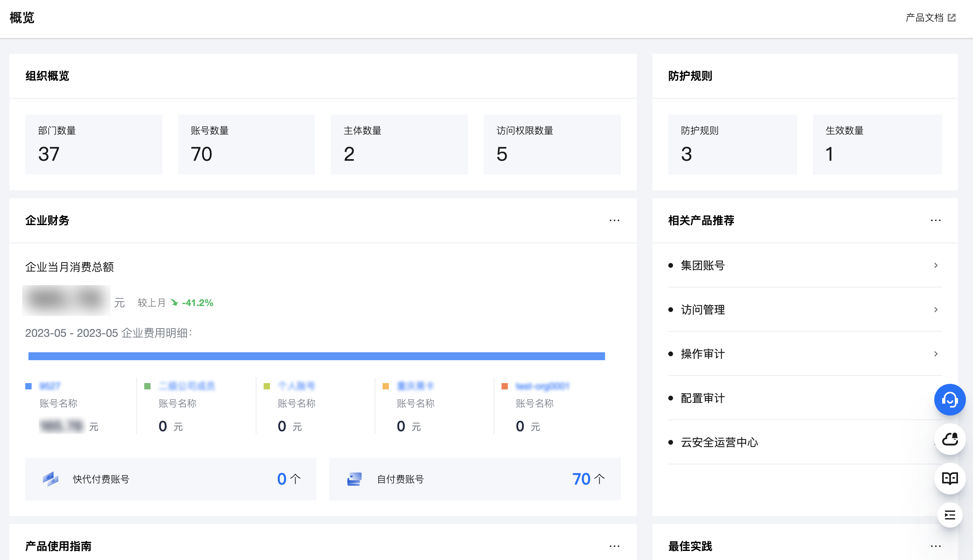Click the cloud notification floating icon
Screen dimensions: 973x560
[x=949, y=439]
